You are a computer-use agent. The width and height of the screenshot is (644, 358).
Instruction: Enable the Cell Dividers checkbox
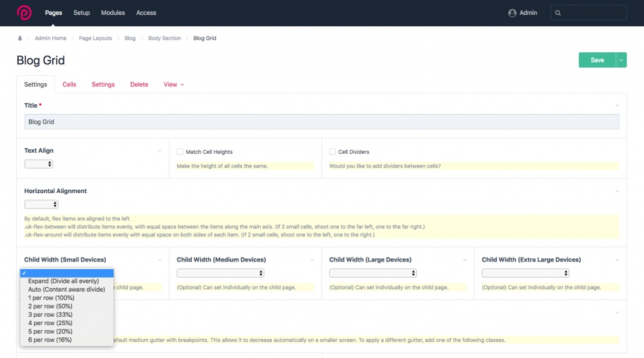click(332, 152)
